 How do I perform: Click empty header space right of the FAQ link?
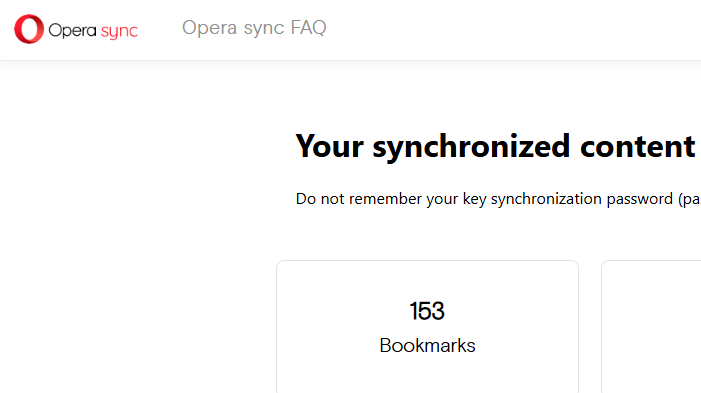(514, 30)
